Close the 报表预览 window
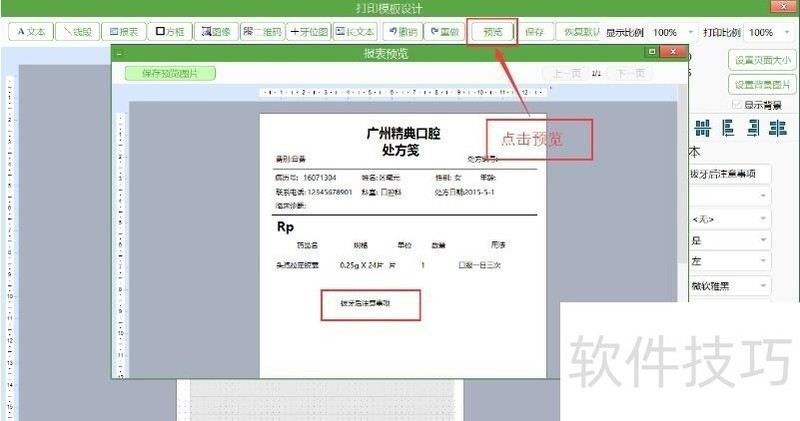The width and height of the screenshot is (800, 421). click(673, 52)
